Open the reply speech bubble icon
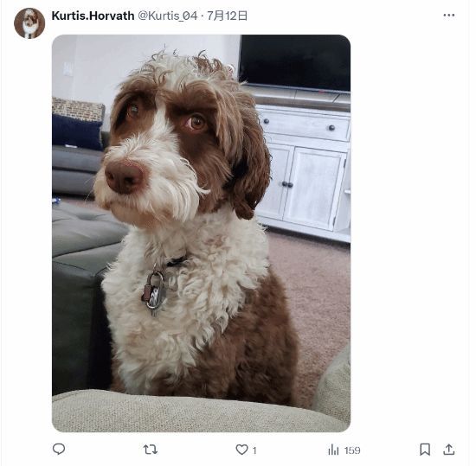 pyautogui.click(x=59, y=449)
